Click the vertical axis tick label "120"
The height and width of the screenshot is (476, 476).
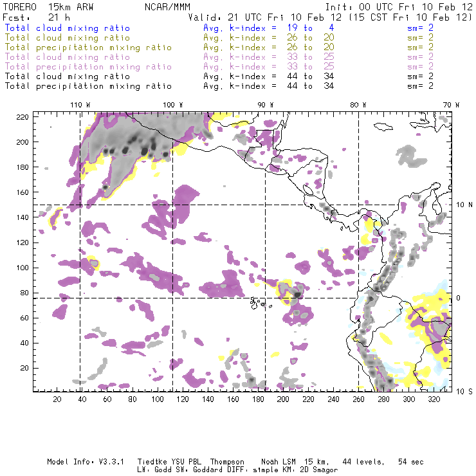[x=23, y=243]
